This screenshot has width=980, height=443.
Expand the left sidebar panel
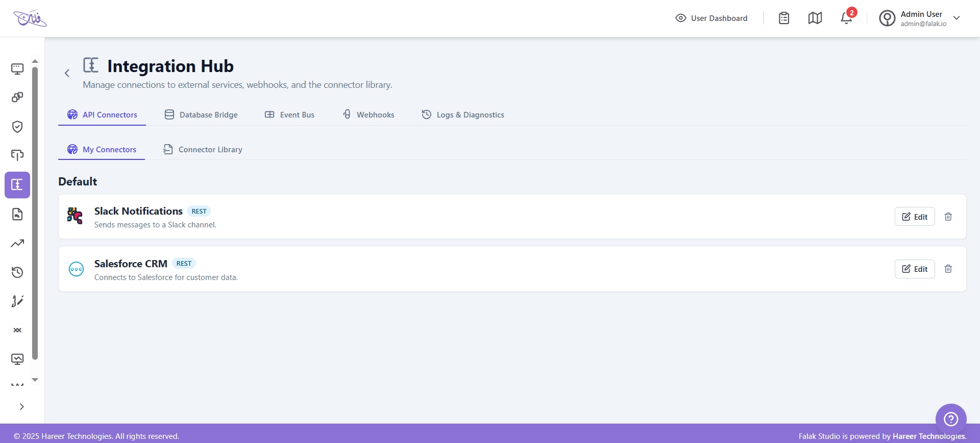tap(21, 407)
